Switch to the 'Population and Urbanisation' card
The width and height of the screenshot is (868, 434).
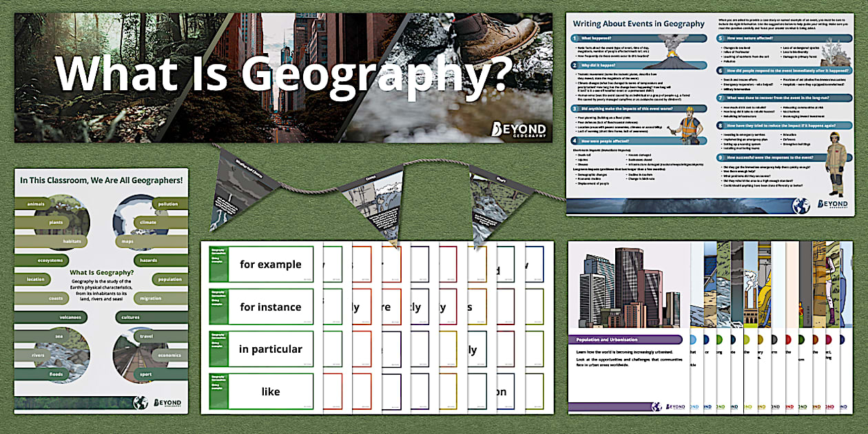pos(607,340)
